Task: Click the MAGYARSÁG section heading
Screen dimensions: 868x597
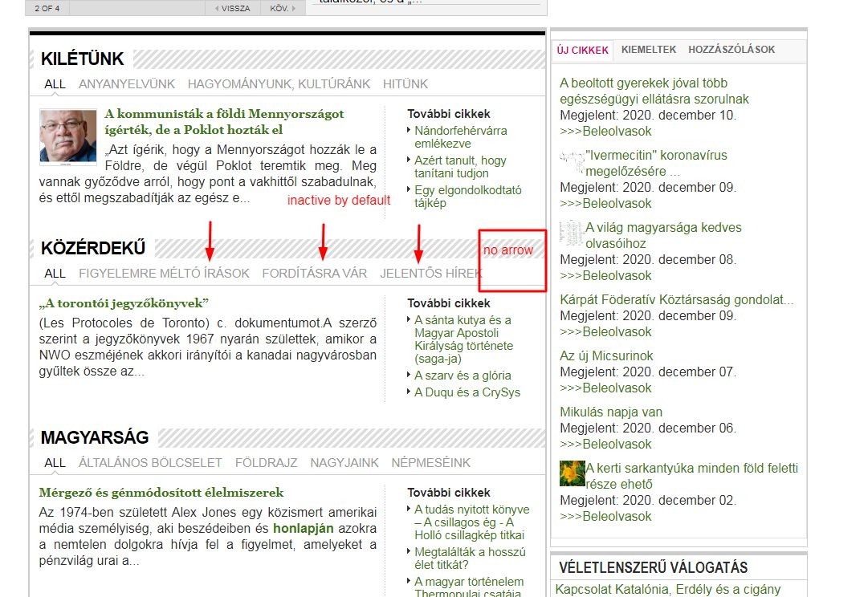Action: tap(95, 437)
